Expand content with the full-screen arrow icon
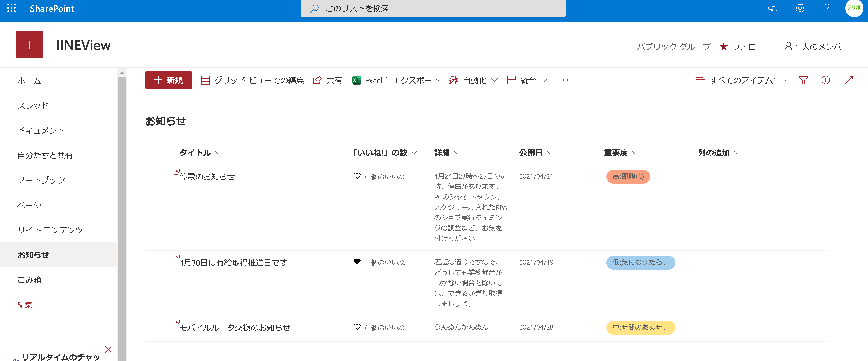 tap(849, 80)
